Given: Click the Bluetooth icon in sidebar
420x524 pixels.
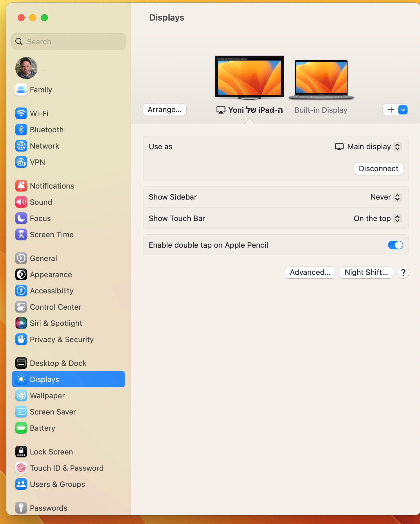Looking at the screenshot, I should coord(21,130).
